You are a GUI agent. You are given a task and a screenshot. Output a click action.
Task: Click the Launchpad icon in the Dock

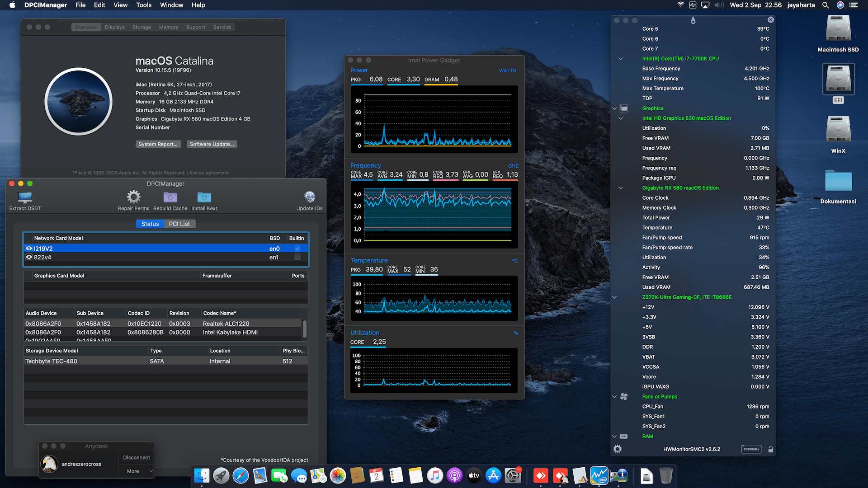(x=221, y=475)
